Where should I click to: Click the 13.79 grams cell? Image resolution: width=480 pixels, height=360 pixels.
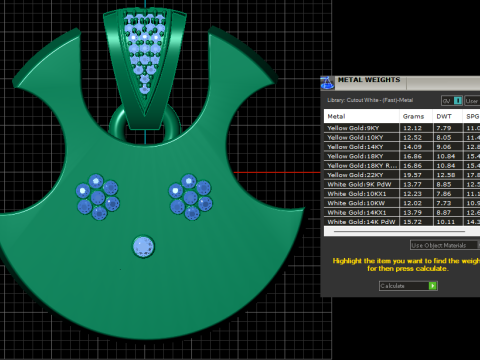416,212
